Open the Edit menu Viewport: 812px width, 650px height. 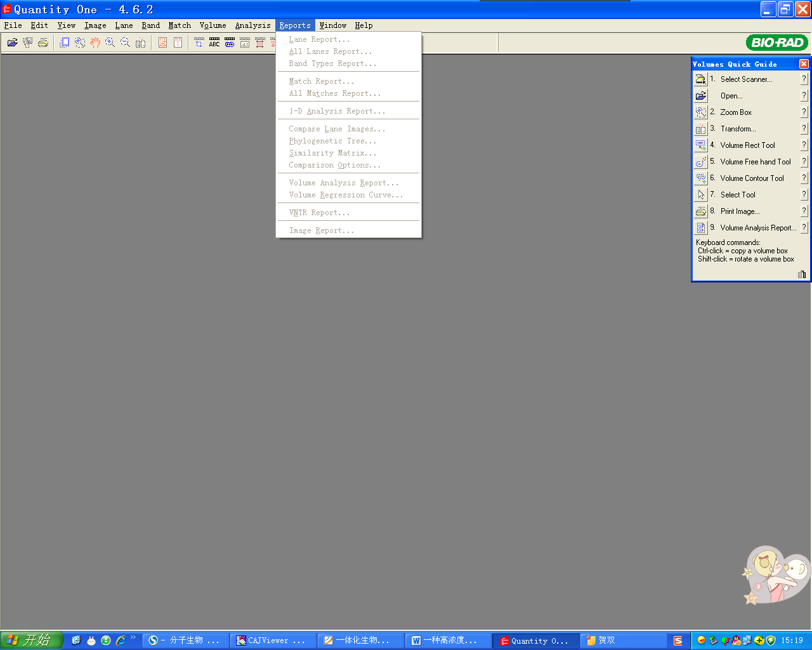click(39, 25)
